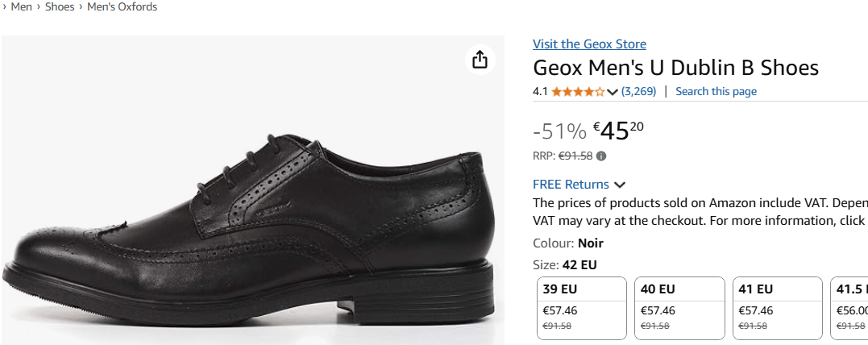Select the 41.5 EU size option
This screenshot has height=345, width=868.
pos(849,308)
